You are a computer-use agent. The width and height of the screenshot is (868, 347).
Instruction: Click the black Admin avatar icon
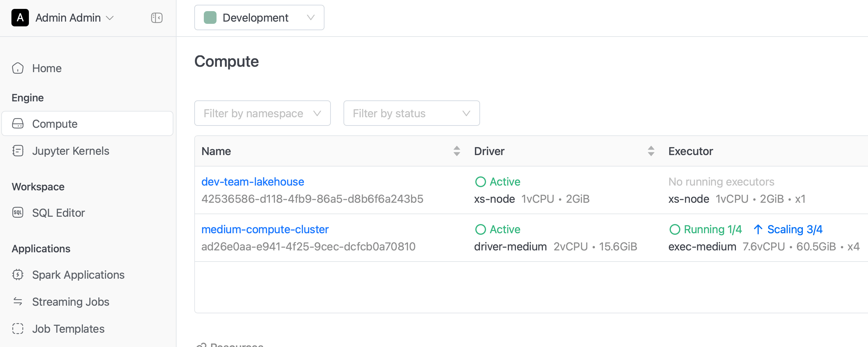(20, 17)
